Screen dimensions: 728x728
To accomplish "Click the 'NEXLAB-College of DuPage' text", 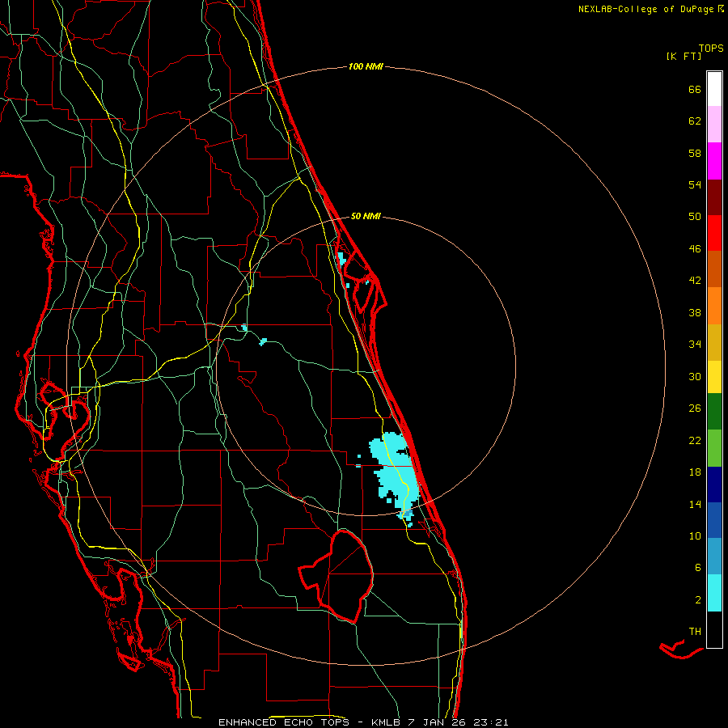I will (x=647, y=9).
